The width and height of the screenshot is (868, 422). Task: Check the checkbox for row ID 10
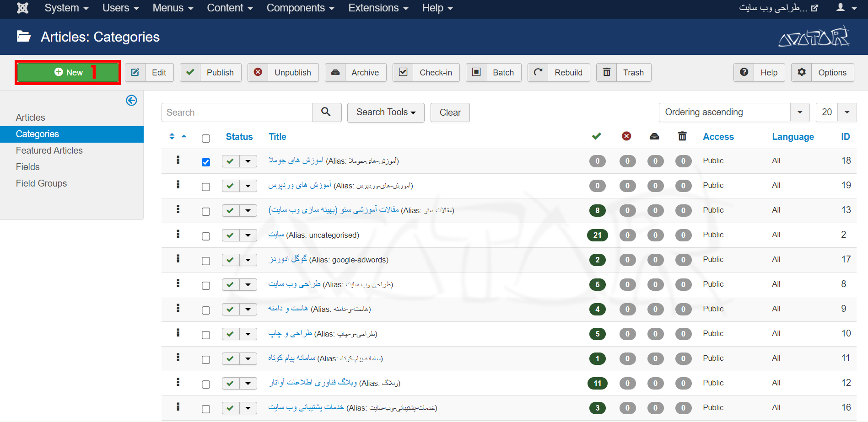pyautogui.click(x=206, y=335)
